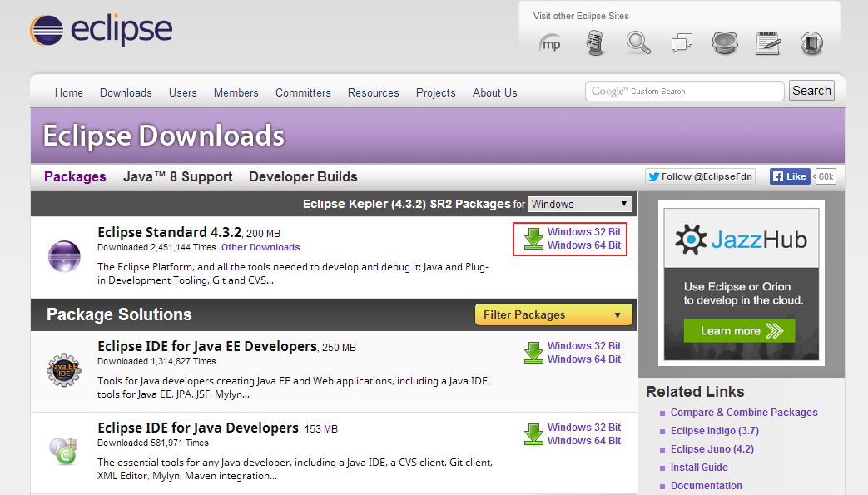Click the Facebook Like button
868x495 pixels.
pyautogui.click(x=790, y=176)
